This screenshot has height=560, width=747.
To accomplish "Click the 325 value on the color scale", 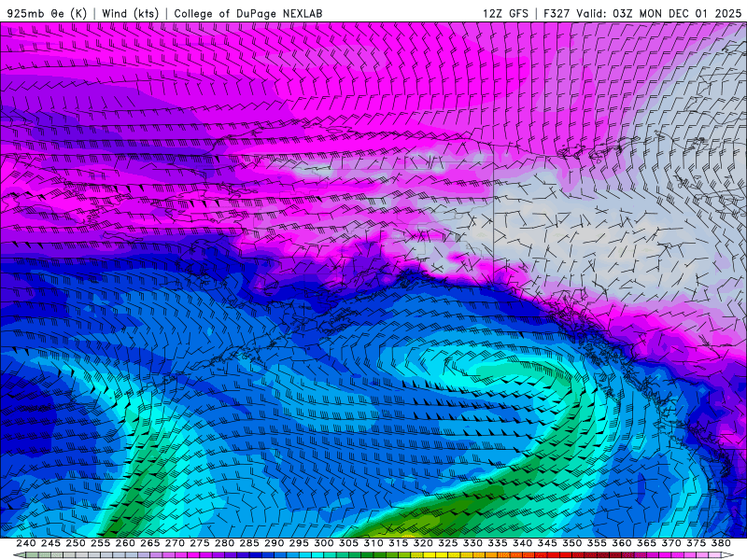I will click(x=447, y=543).
